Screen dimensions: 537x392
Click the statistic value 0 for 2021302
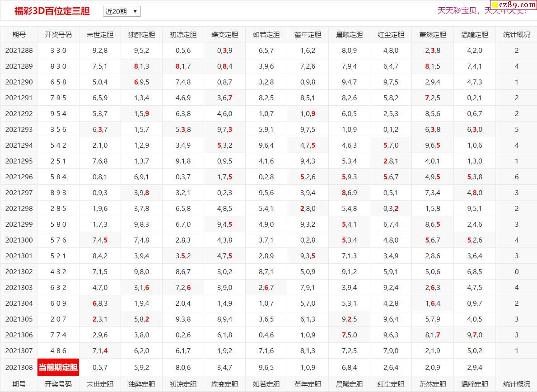[x=517, y=271]
